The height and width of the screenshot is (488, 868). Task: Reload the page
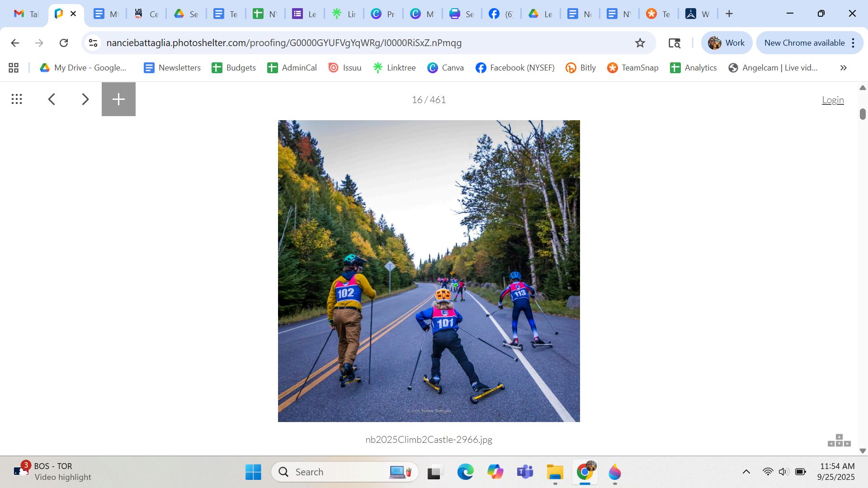64,43
